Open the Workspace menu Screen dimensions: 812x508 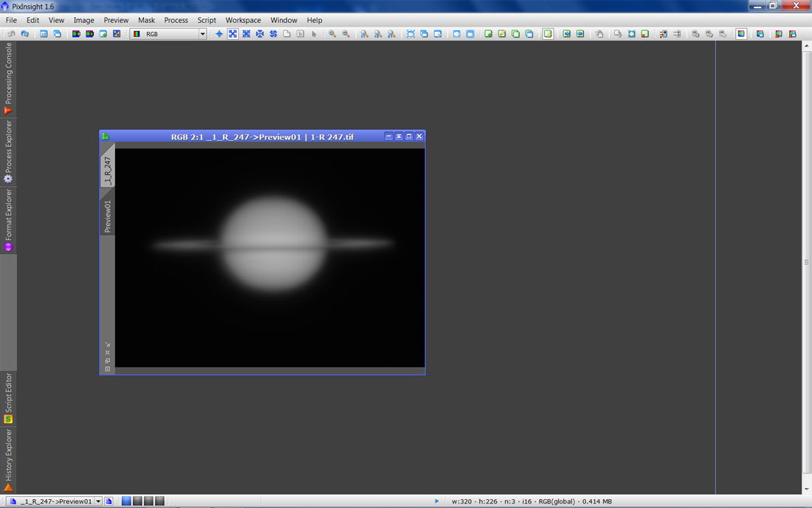pos(243,20)
